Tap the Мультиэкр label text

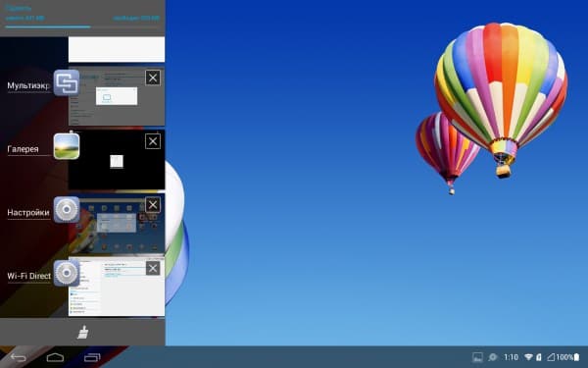point(28,85)
